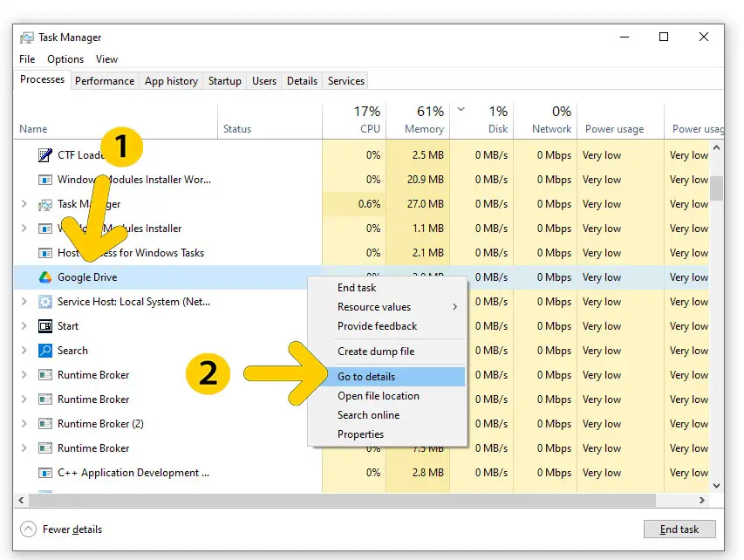This screenshot has height=560, width=744.
Task: Expand the Service Host: Local System group
Action: click(24, 302)
